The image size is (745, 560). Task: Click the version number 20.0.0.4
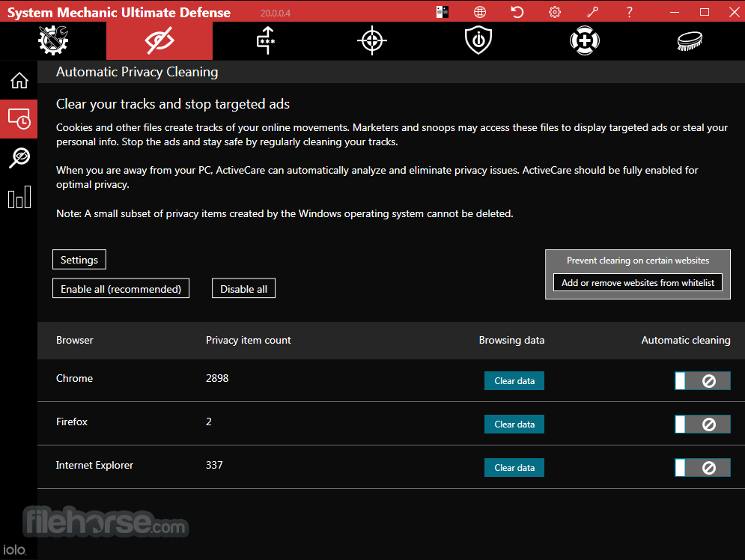click(x=275, y=13)
